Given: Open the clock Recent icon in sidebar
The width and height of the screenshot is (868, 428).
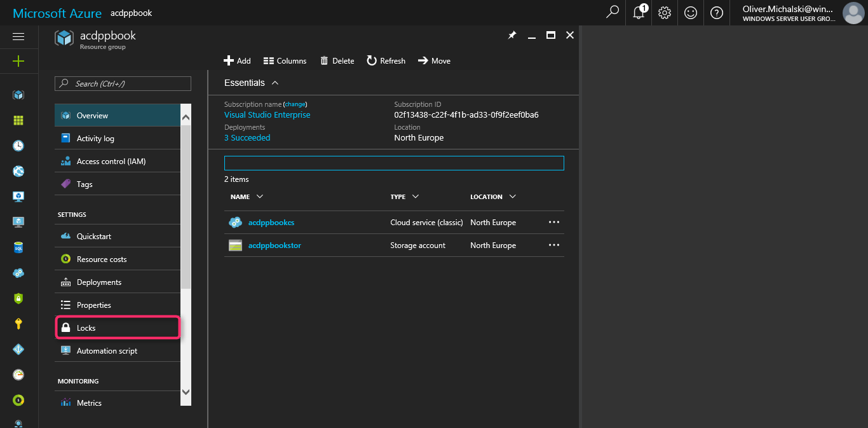Looking at the screenshot, I should 18,146.
